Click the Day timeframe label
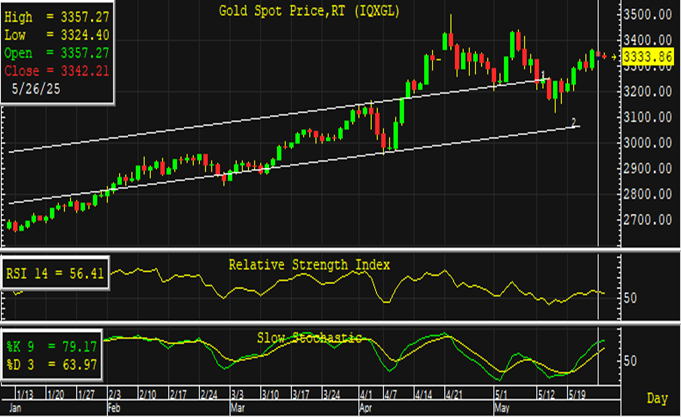This screenshot has width=681, height=417. pyautogui.click(x=656, y=398)
